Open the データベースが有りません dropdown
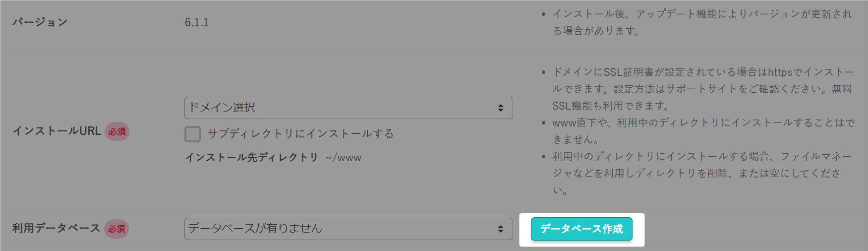This screenshot has width=868, height=251. point(348,229)
